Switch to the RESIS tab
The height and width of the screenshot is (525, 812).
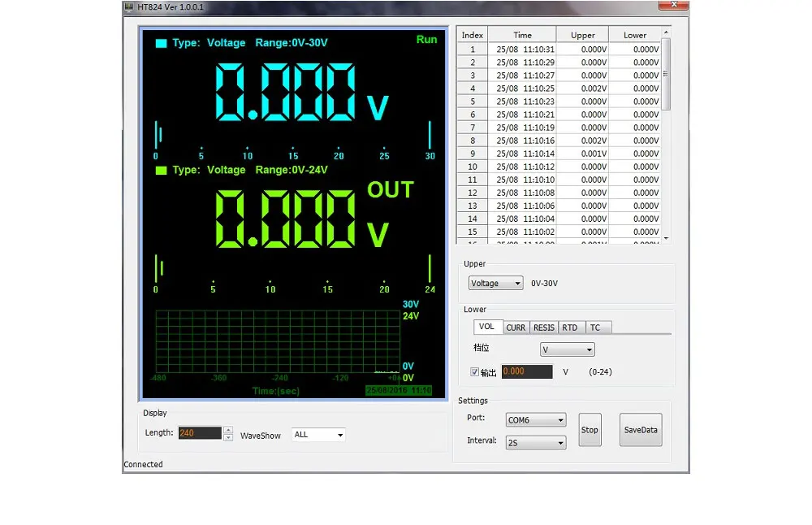pos(544,328)
